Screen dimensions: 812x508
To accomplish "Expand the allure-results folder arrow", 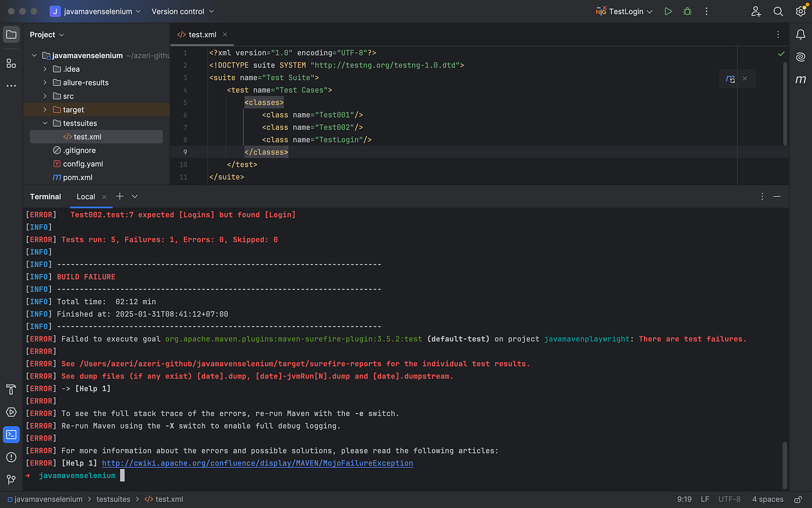I will point(45,82).
